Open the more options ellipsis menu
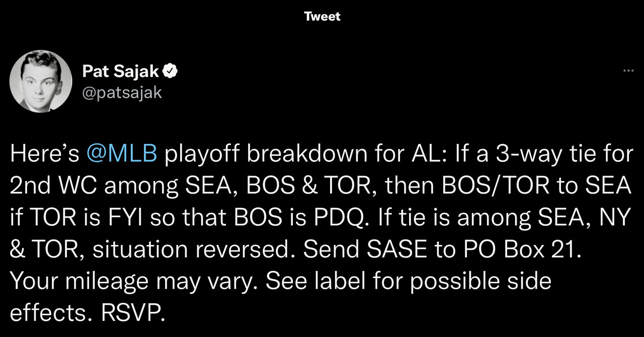The height and width of the screenshot is (337, 644). pos(628,71)
